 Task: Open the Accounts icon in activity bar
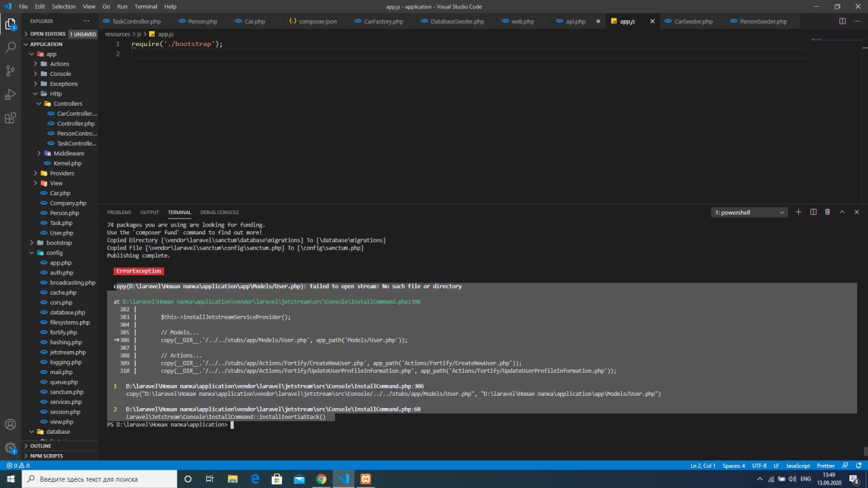pyautogui.click(x=10, y=424)
